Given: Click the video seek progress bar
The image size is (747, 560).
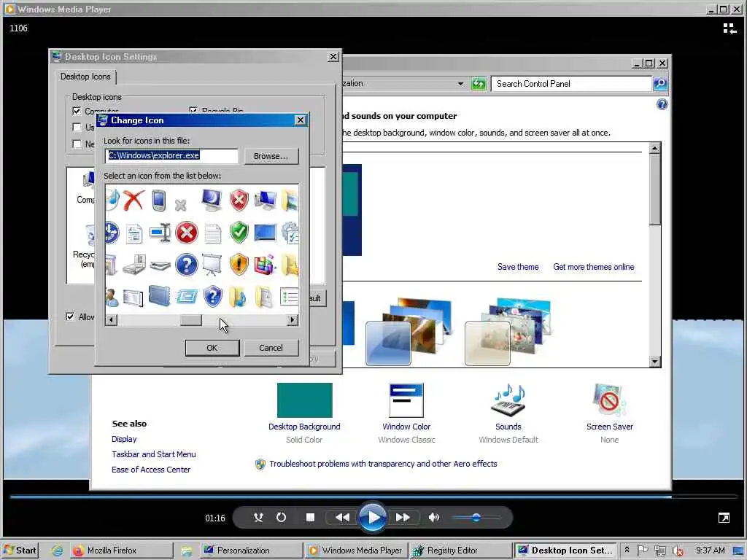Looking at the screenshot, I should [x=373, y=497].
